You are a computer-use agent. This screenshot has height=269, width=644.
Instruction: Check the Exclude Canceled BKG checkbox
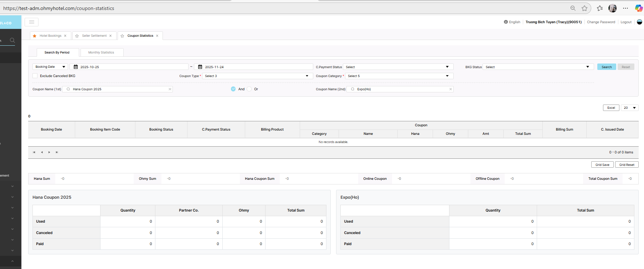(x=35, y=76)
